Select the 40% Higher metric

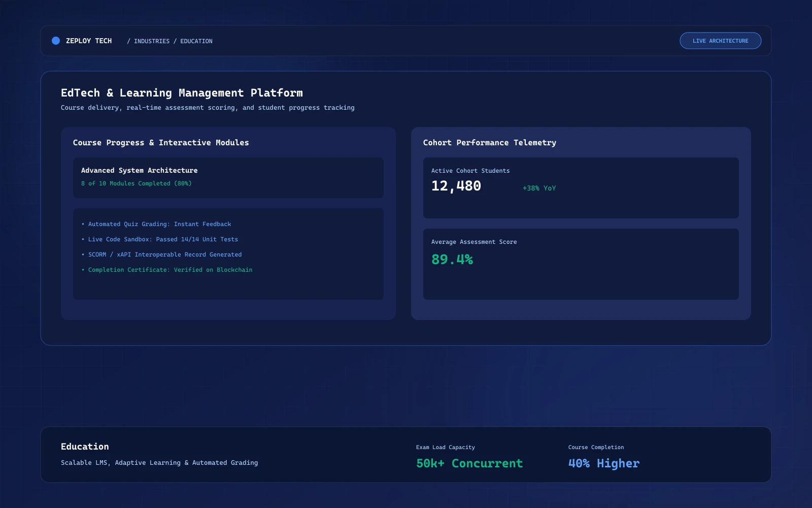[604, 463]
